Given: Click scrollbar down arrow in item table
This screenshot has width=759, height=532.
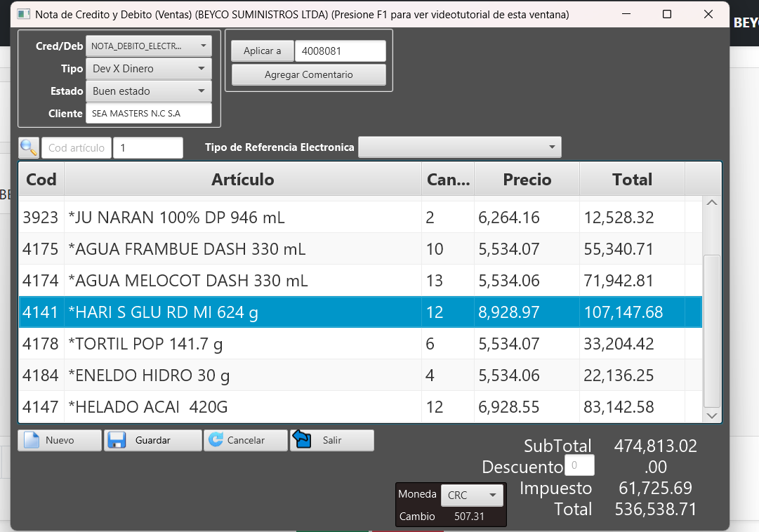Looking at the screenshot, I should tap(712, 415).
